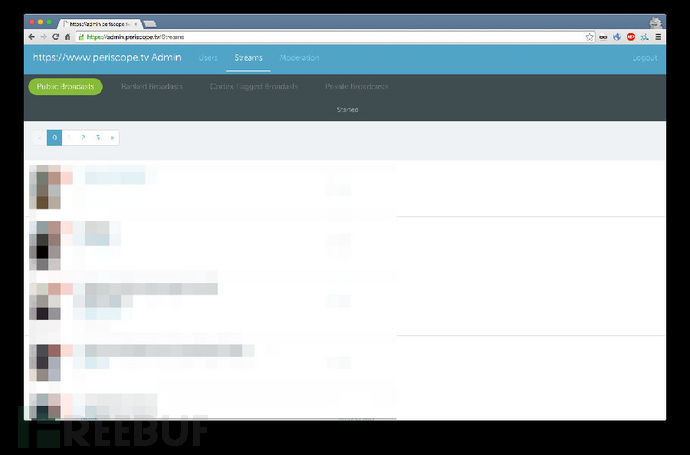Screen dimensions: 690x455
Task: Open a new browser tab
Action: coord(150,24)
